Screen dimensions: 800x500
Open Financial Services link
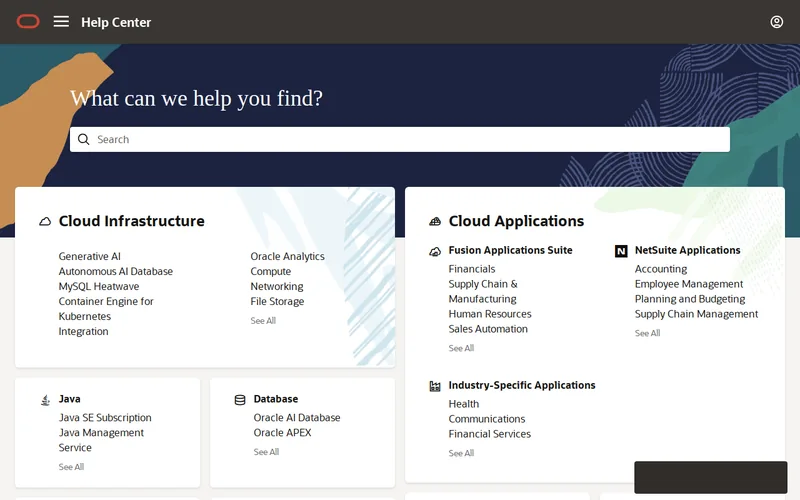tap(490, 434)
